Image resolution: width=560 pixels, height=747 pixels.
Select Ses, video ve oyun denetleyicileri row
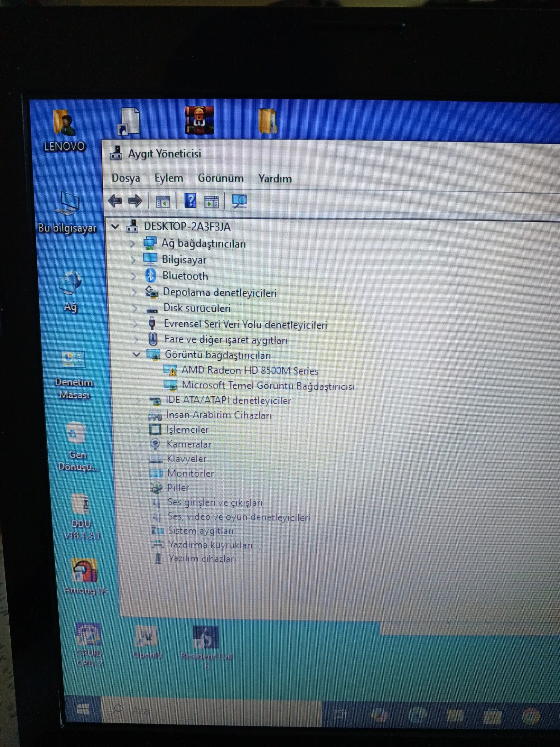pos(239,517)
